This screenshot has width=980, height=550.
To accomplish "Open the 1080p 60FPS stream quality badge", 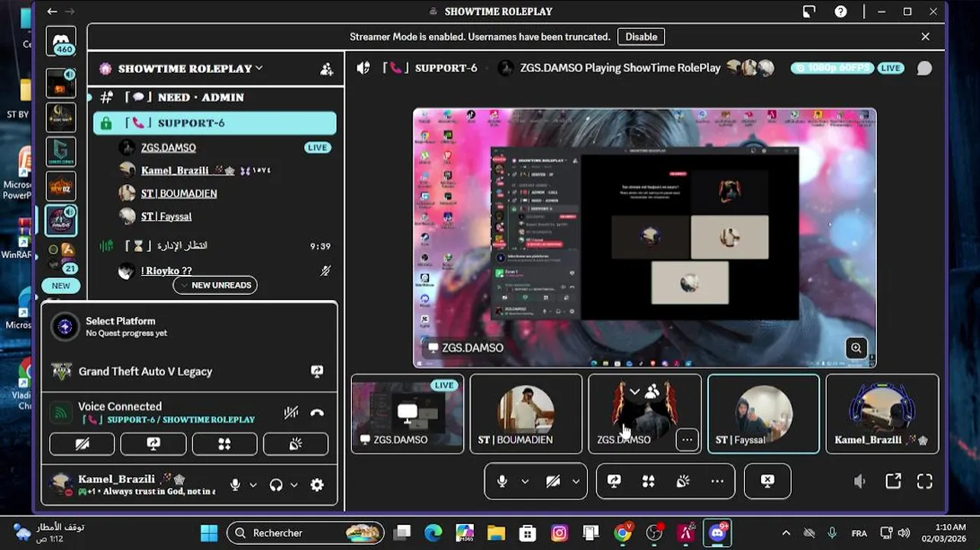I will pyautogui.click(x=832, y=68).
